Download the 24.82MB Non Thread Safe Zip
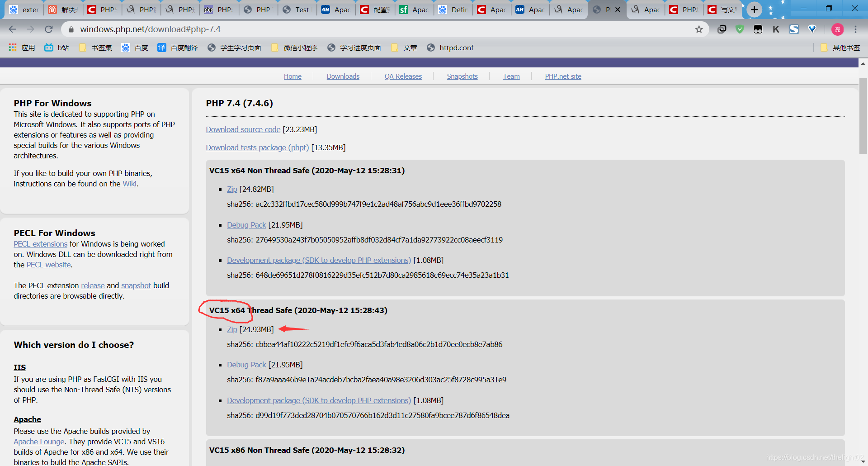The height and width of the screenshot is (466, 868). click(232, 190)
